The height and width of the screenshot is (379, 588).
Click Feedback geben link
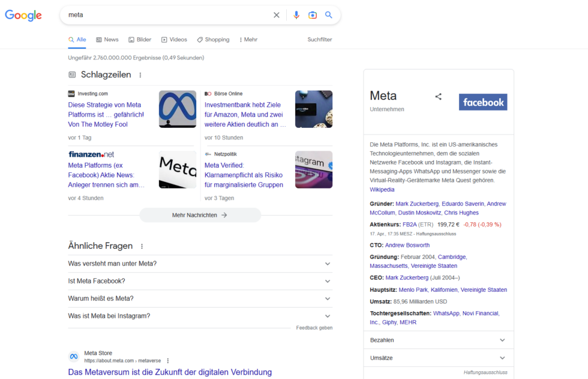pos(314,328)
